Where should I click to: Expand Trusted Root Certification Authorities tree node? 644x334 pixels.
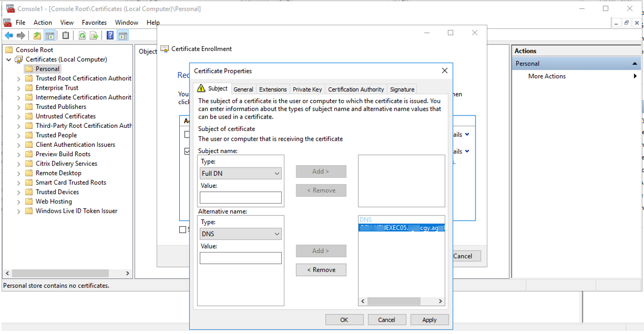point(19,78)
